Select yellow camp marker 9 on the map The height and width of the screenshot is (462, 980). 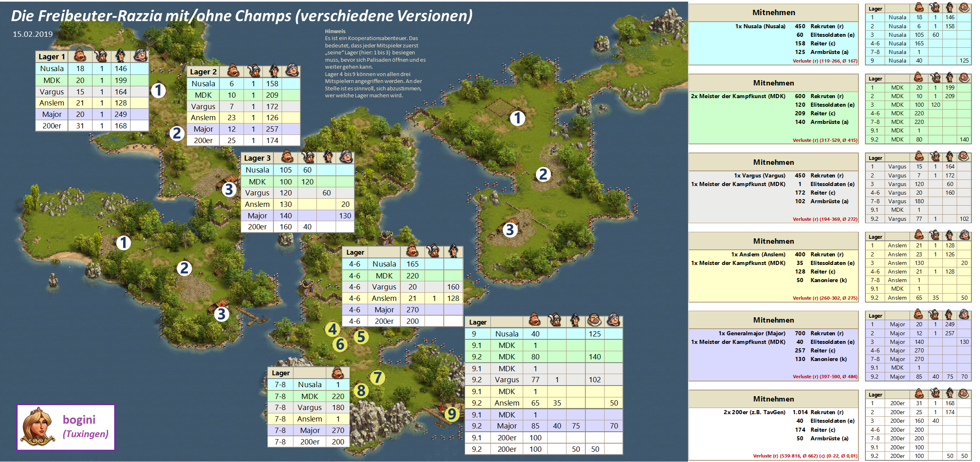click(452, 414)
